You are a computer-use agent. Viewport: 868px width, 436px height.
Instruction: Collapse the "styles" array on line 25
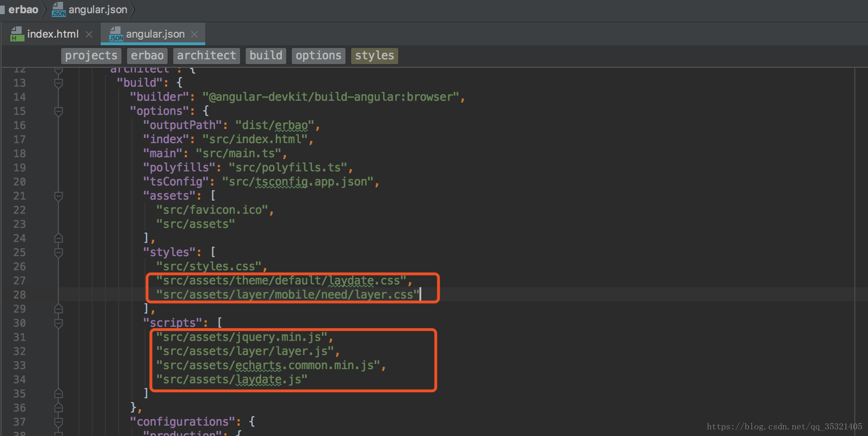tap(58, 253)
